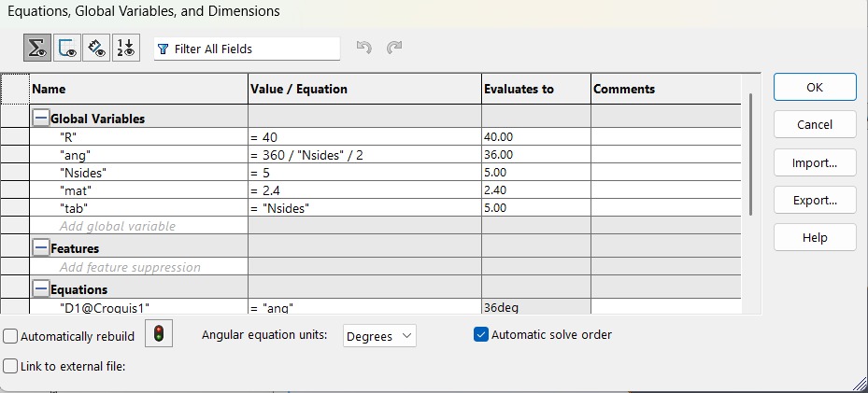The image size is (868, 393).
Task: Click the Import... button
Action: click(x=815, y=162)
